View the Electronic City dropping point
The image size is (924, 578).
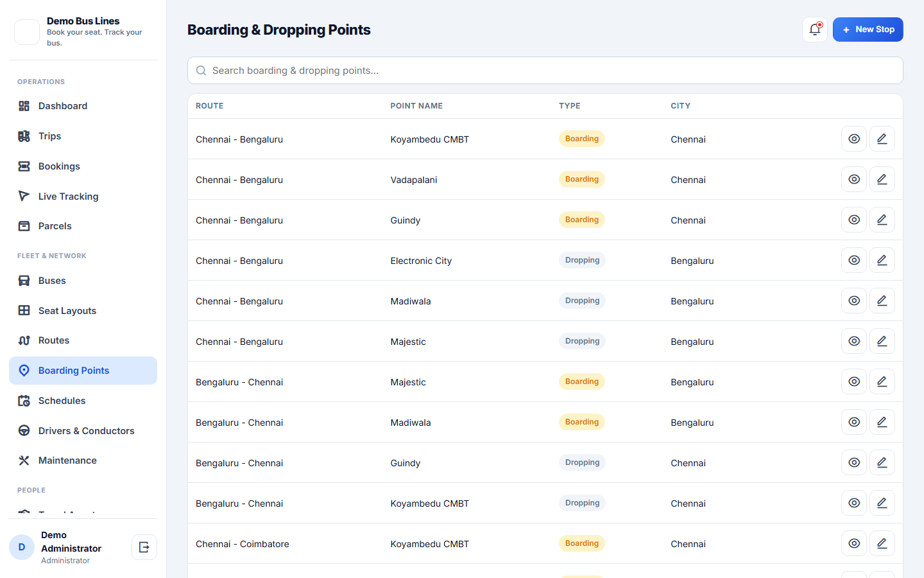[854, 260]
